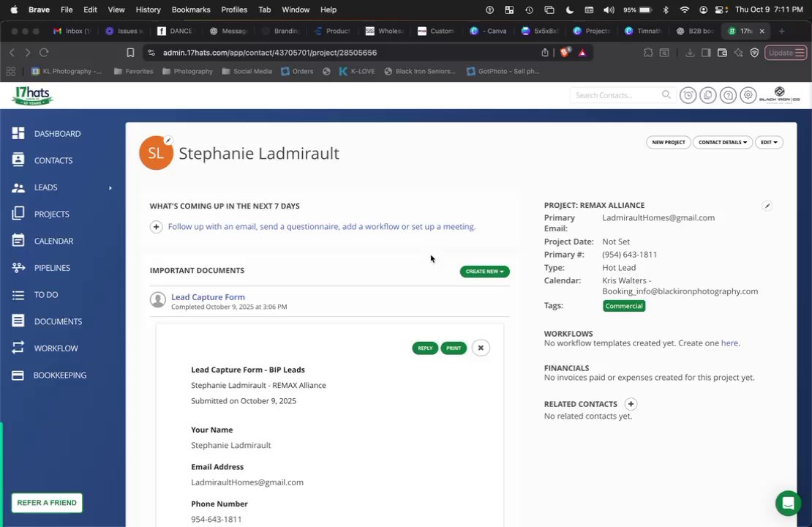Close the Lead Capture Form preview
Image resolution: width=812 pixels, height=527 pixels.
pyautogui.click(x=481, y=348)
